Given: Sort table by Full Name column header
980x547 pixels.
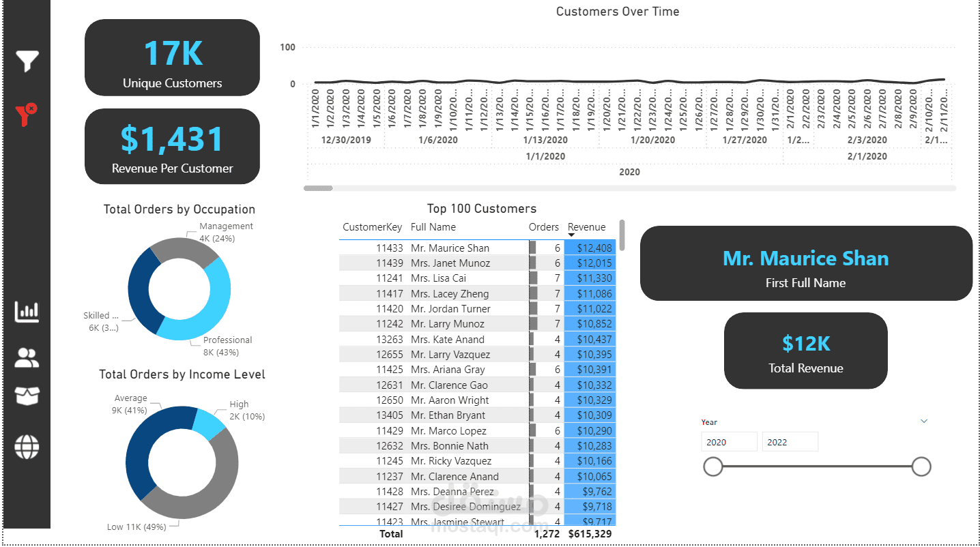Looking at the screenshot, I should pos(433,227).
